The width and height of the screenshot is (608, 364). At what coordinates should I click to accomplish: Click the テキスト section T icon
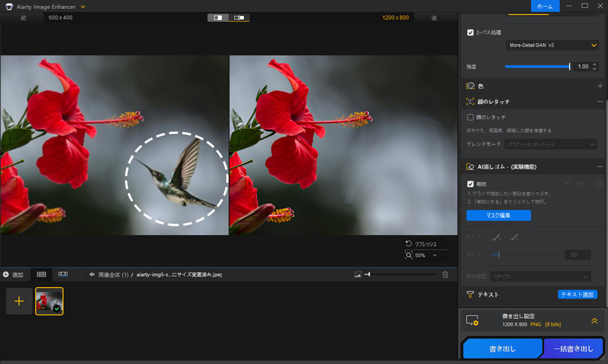coord(470,294)
